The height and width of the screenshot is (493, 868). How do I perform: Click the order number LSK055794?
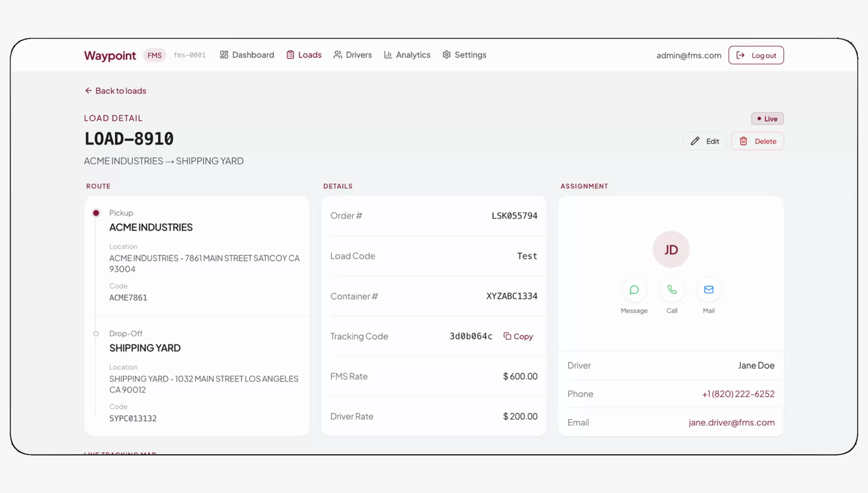(x=515, y=216)
